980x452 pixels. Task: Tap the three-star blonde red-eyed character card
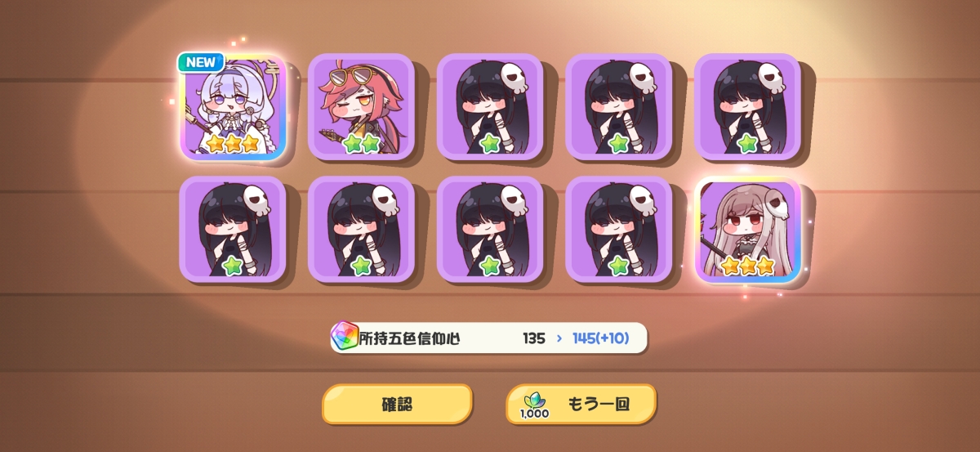point(747,230)
